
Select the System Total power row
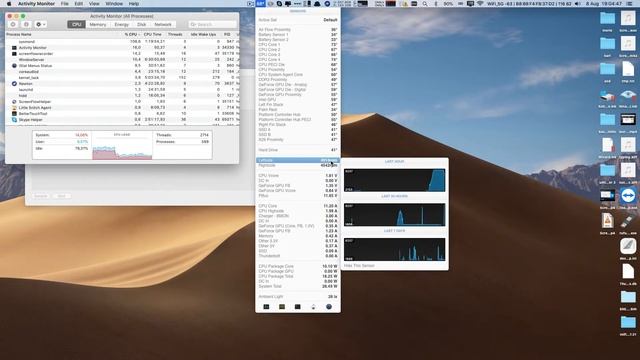tap(298, 286)
